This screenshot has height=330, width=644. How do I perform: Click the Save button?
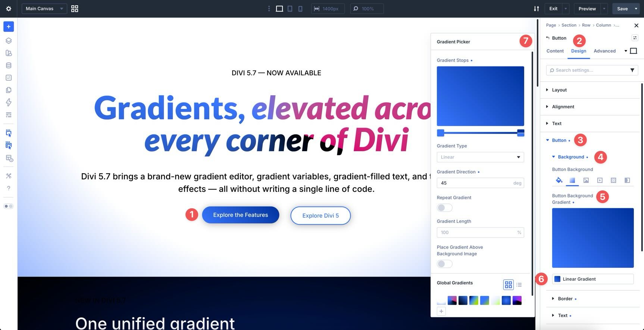[622, 9]
